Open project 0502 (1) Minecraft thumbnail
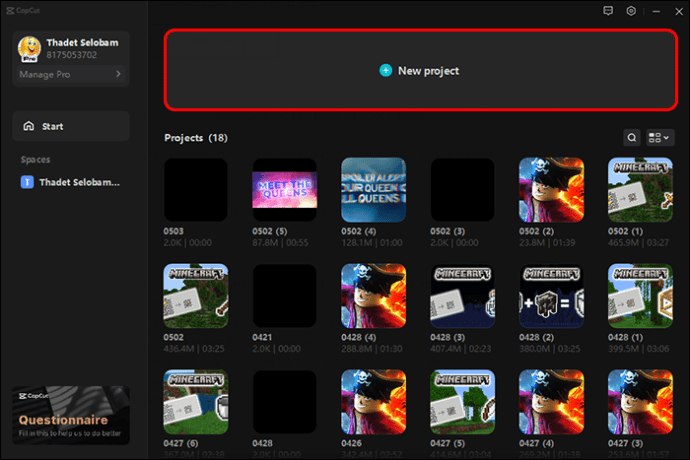Screen dimensions: 690x460 click(x=640, y=190)
